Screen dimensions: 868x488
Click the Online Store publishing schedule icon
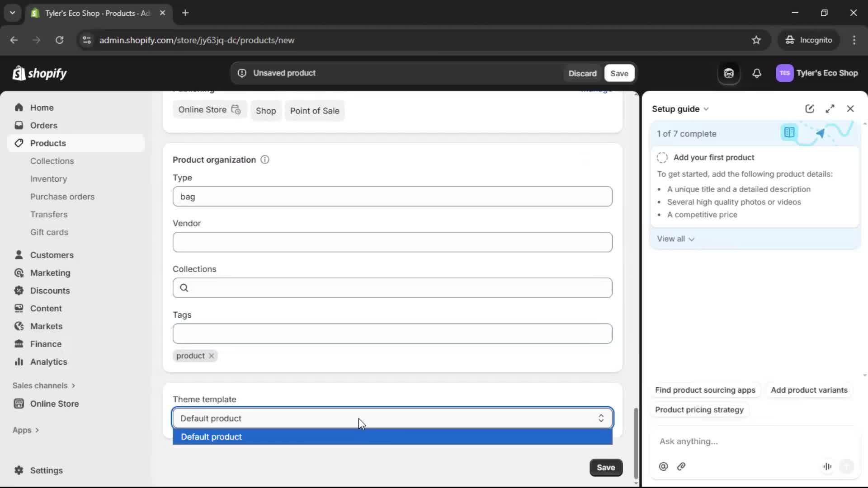click(x=236, y=110)
